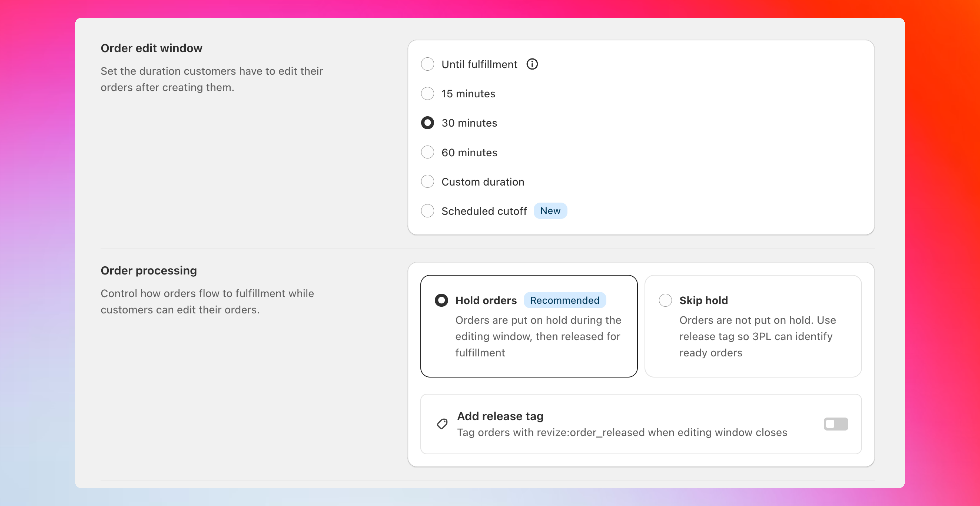Switch order processing to Skip hold
Viewport: 980px width, 506px height.
[665, 300]
